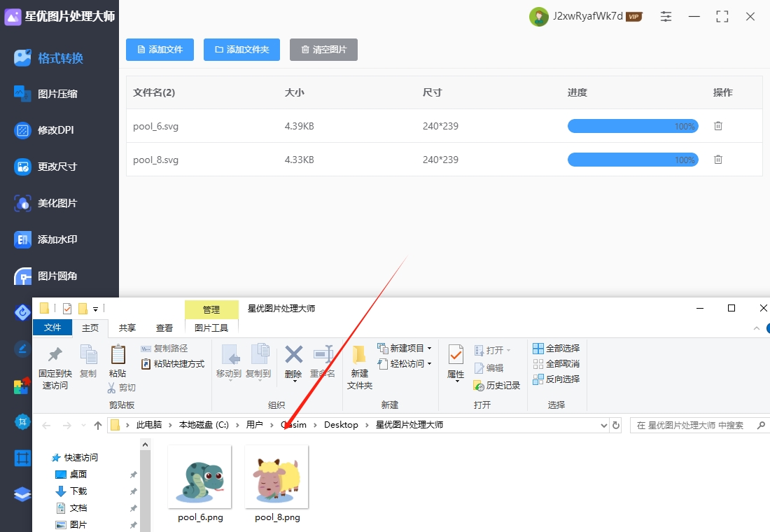Viewport: 770px width, 532px height.
Task: Click 编辑 in the ribbon
Action: 489,368
